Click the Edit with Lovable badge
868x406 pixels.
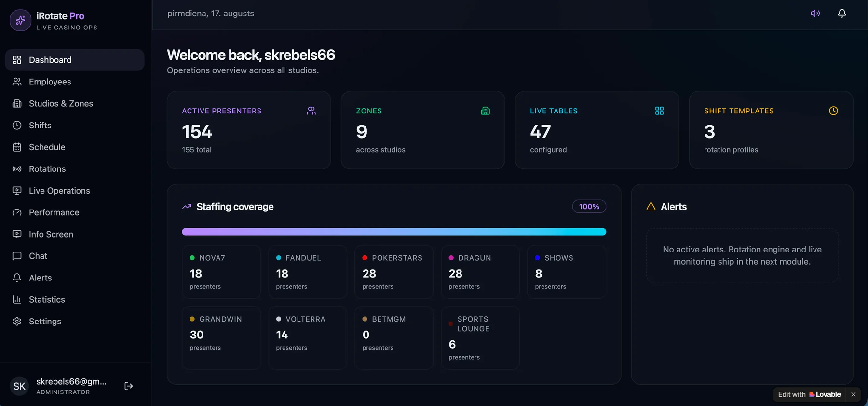click(x=810, y=394)
